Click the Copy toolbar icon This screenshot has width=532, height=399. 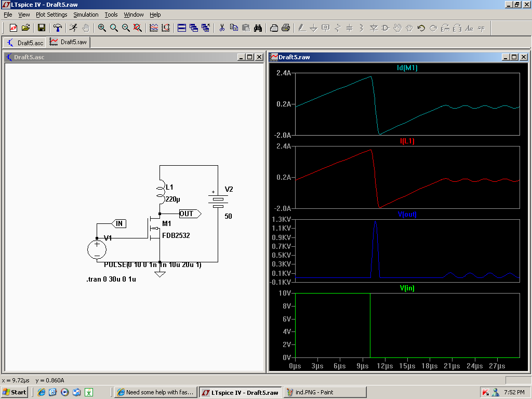click(x=234, y=28)
